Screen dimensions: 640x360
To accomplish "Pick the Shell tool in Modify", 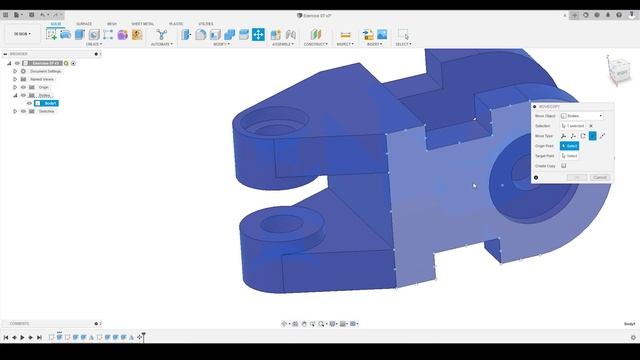I will tap(215, 35).
